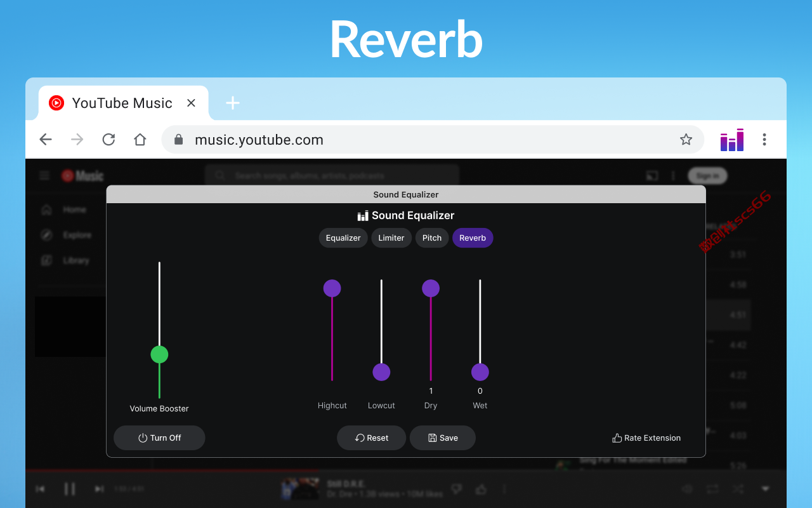Viewport: 812px width, 508px height.
Task: Select the YouTube Music browser tab
Action: click(x=124, y=103)
